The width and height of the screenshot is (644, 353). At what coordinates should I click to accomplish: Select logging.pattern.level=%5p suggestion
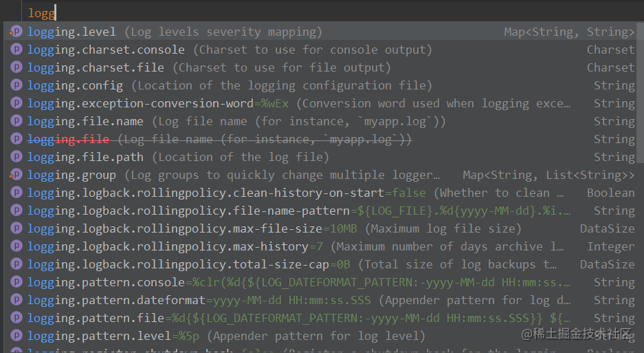[x=320, y=336]
